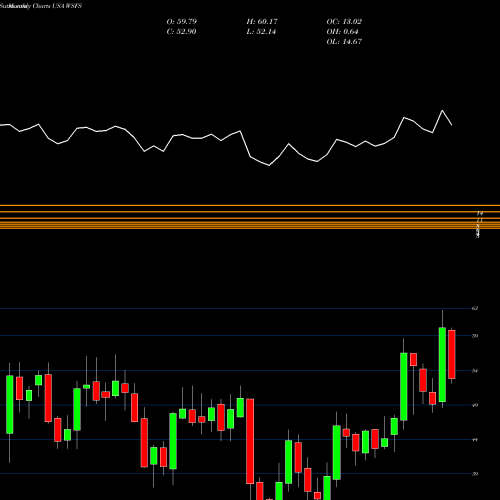Click the 49 price axis label
Screen dimensions: 500x500
tap(475, 405)
